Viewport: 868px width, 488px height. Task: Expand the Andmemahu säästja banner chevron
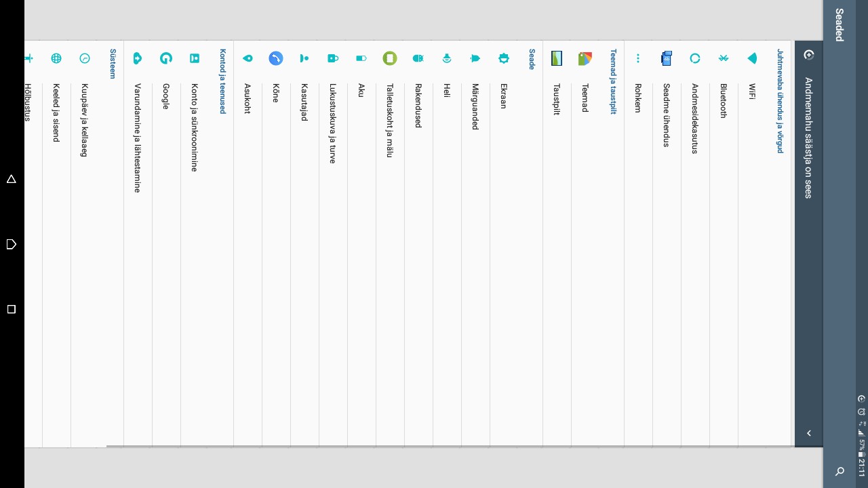pyautogui.click(x=808, y=433)
